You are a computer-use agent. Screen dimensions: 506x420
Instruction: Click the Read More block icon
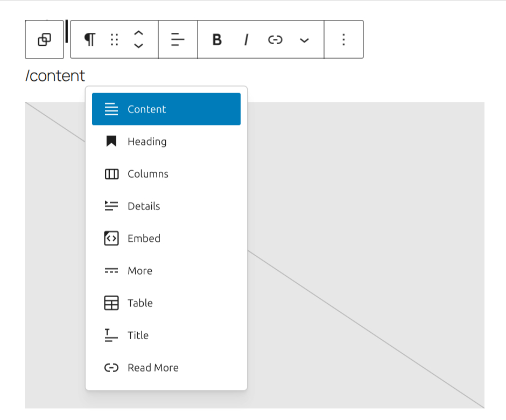pyautogui.click(x=110, y=368)
